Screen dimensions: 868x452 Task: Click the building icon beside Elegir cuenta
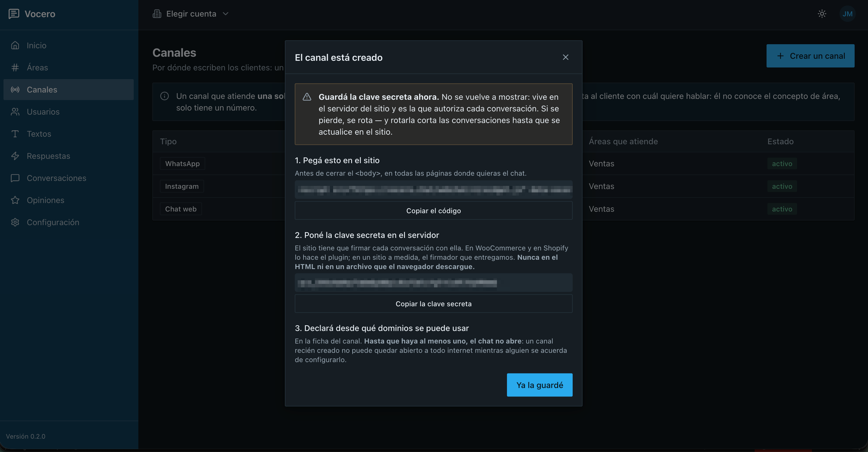tap(157, 14)
